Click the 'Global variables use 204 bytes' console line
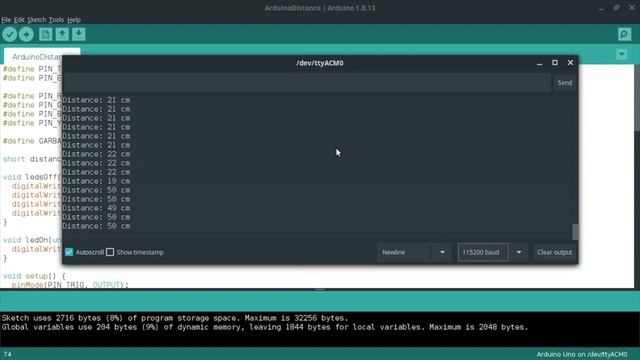 (x=265, y=327)
